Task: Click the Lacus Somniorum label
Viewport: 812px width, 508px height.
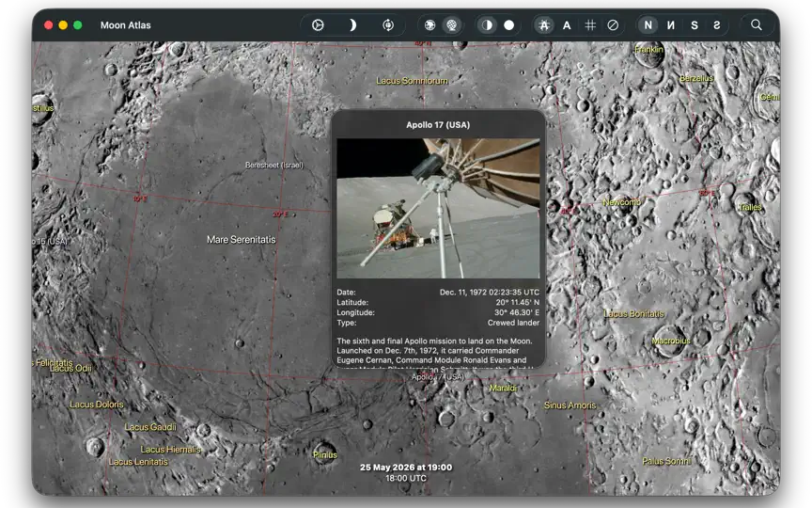Action: click(412, 81)
